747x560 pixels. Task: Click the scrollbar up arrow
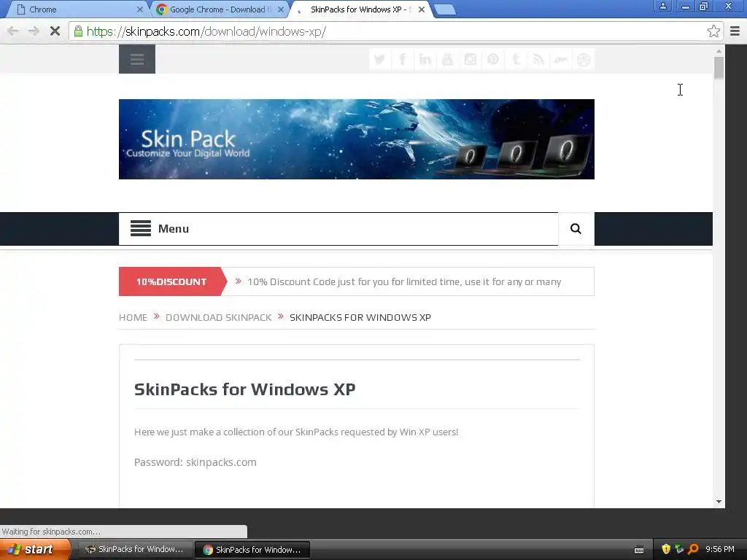click(719, 50)
